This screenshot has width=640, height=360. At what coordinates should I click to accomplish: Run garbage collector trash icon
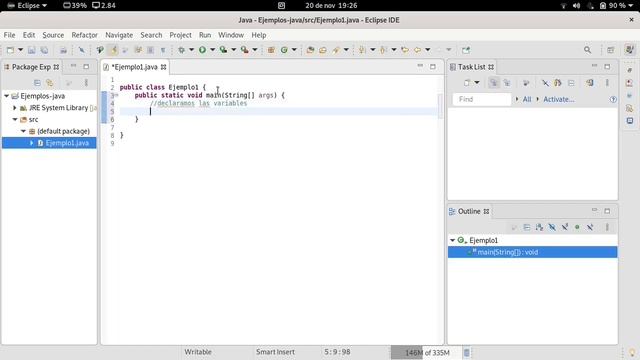coord(467,352)
